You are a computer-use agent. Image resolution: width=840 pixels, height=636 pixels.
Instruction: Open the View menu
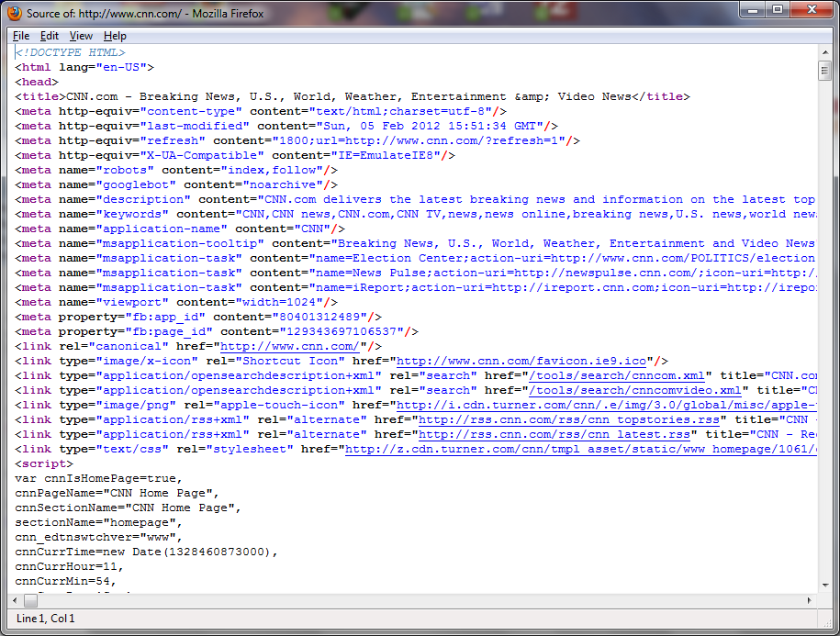81,36
